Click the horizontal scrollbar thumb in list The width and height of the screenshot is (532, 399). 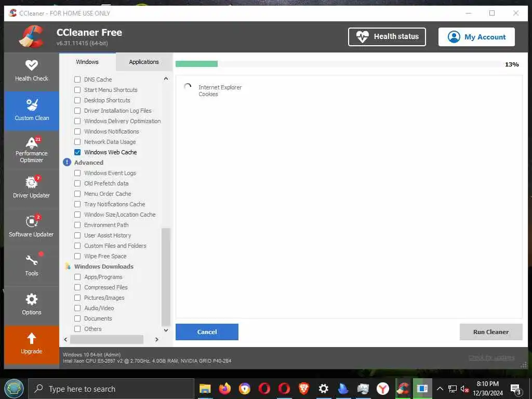click(107, 339)
